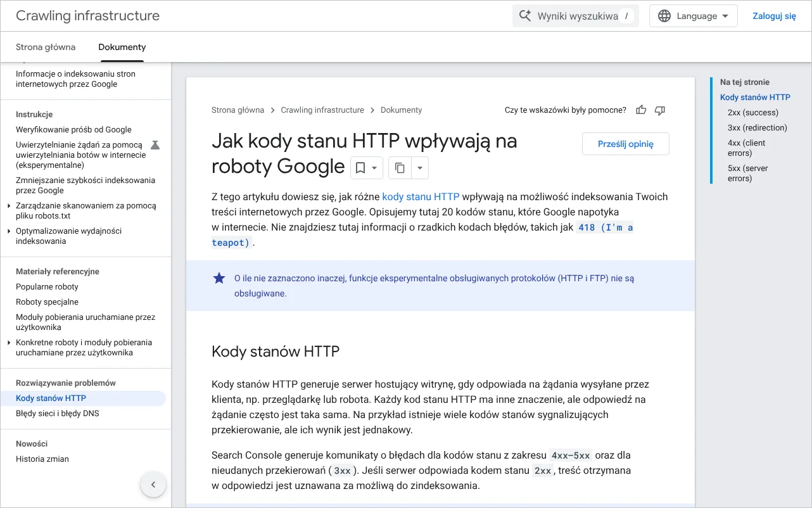Image resolution: width=812 pixels, height=508 pixels.
Task: Click the search sparkle icon in the header
Action: point(525,16)
